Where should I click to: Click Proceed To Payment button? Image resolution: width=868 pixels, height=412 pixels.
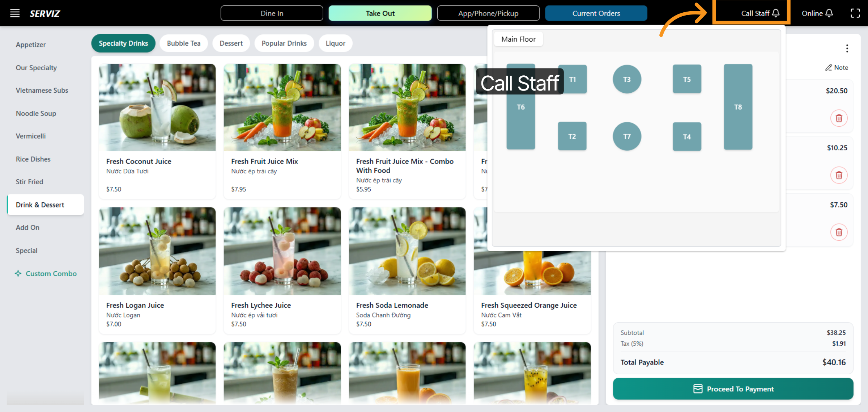tap(733, 389)
